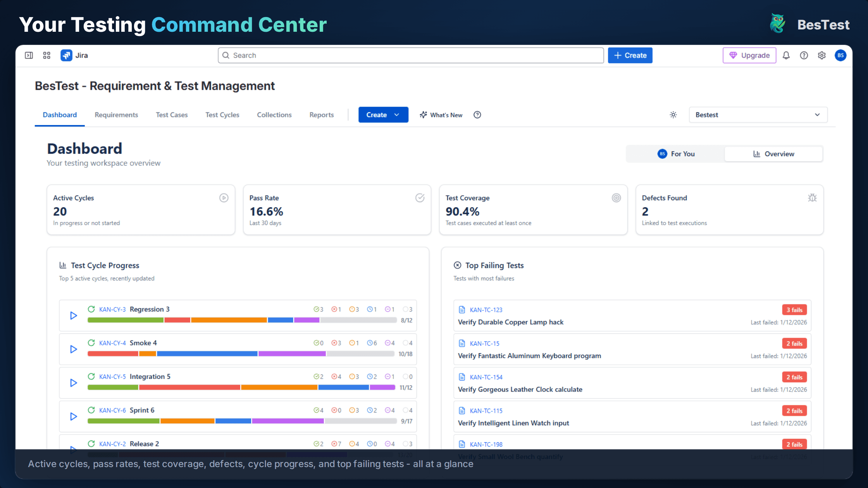Image resolution: width=868 pixels, height=488 pixels.
Task: Click the Upgrade button
Action: pyautogui.click(x=749, y=55)
